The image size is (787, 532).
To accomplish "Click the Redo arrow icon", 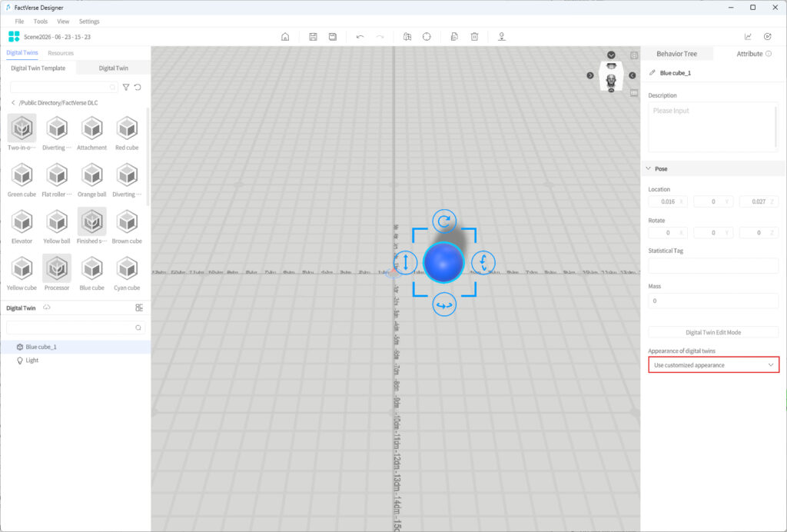I will (x=380, y=37).
